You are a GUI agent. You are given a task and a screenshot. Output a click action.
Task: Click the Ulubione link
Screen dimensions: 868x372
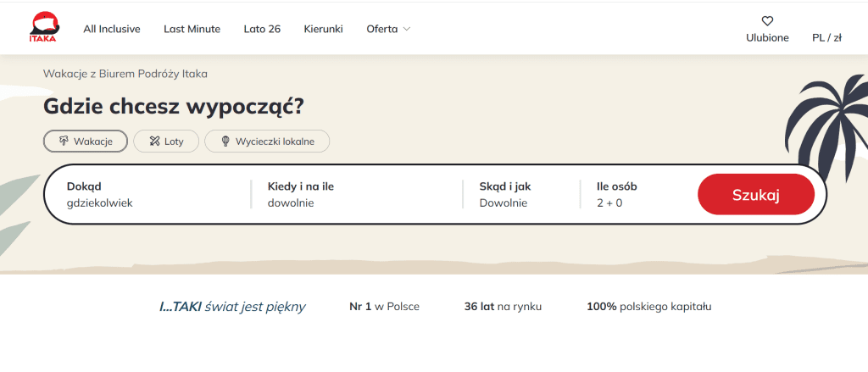[767, 37]
